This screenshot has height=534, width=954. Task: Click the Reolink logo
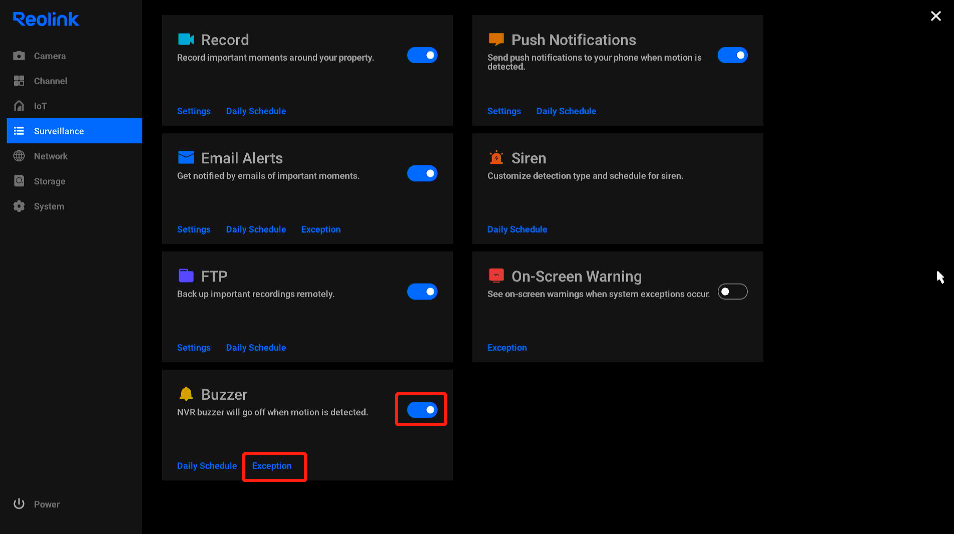tap(46, 19)
